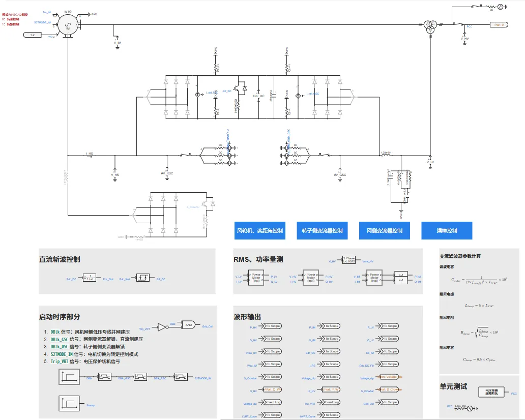Select the step block feeding DBlk
Screen dimensions: 525x420
point(69,377)
